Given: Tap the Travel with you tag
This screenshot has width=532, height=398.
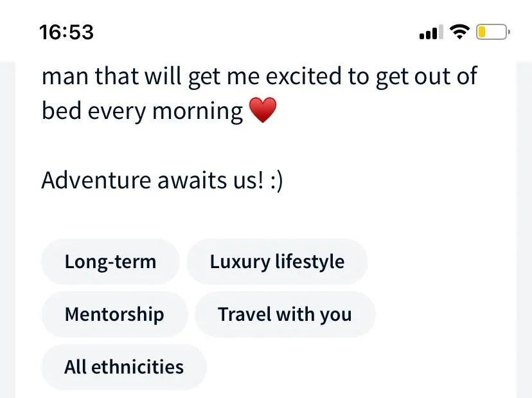Looking at the screenshot, I should click(x=285, y=314).
